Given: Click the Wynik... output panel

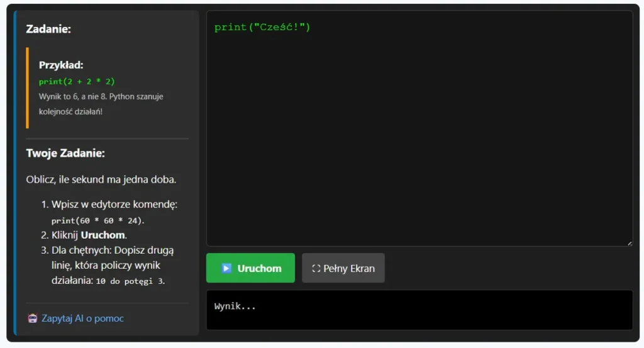Looking at the screenshot, I should click(419, 310).
